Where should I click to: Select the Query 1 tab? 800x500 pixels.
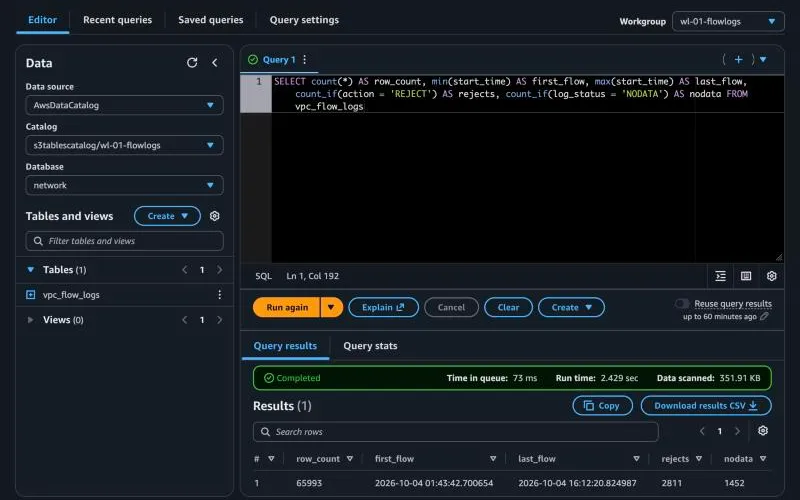click(x=279, y=60)
